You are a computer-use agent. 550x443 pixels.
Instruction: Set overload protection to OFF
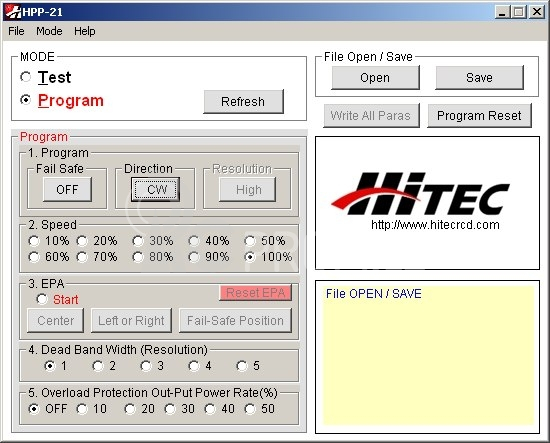(x=34, y=409)
